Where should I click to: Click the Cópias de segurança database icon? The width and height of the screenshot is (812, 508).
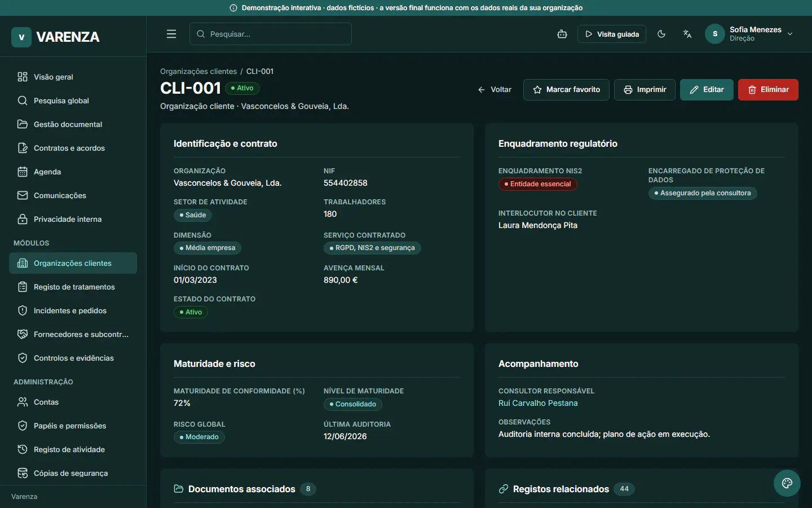click(x=23, y=473)
